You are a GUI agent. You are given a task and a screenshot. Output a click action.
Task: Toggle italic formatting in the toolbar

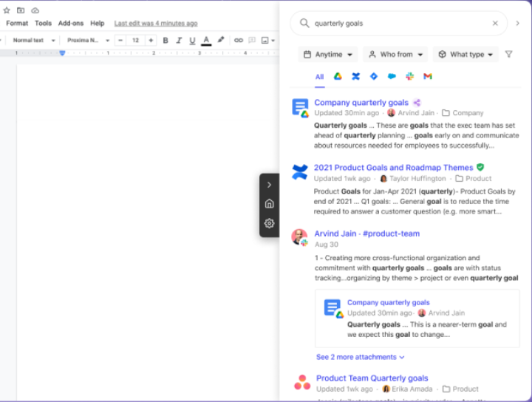[x=179, y=41]
